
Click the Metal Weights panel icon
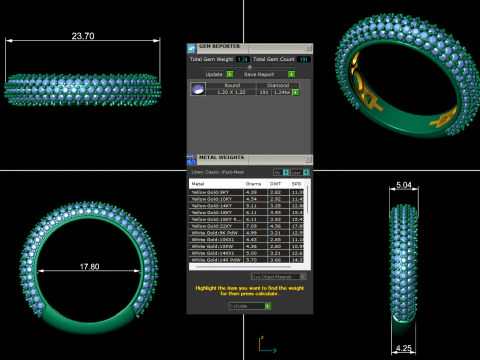[x=192, y=160]
